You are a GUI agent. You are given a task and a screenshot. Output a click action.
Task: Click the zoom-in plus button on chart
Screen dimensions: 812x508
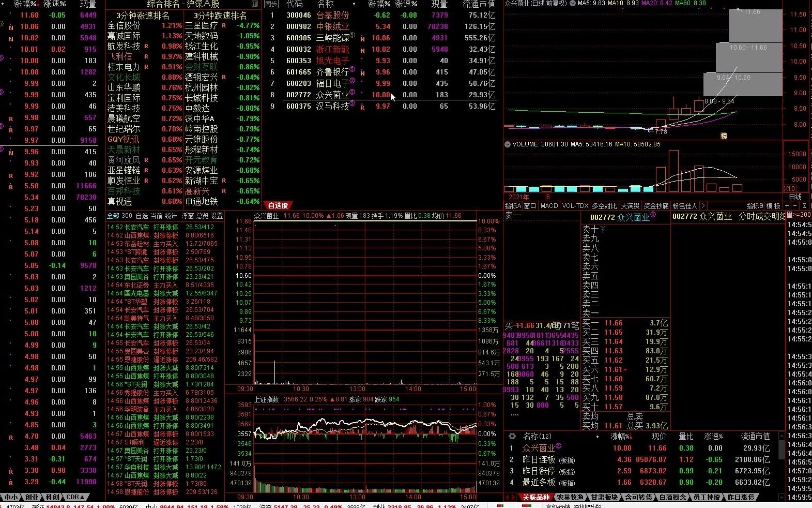[x=787, y=206]
